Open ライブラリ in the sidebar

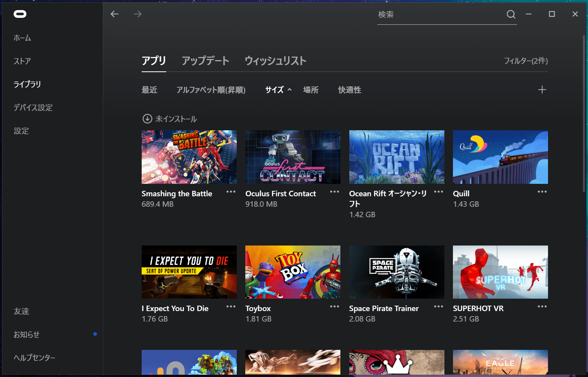27,85
